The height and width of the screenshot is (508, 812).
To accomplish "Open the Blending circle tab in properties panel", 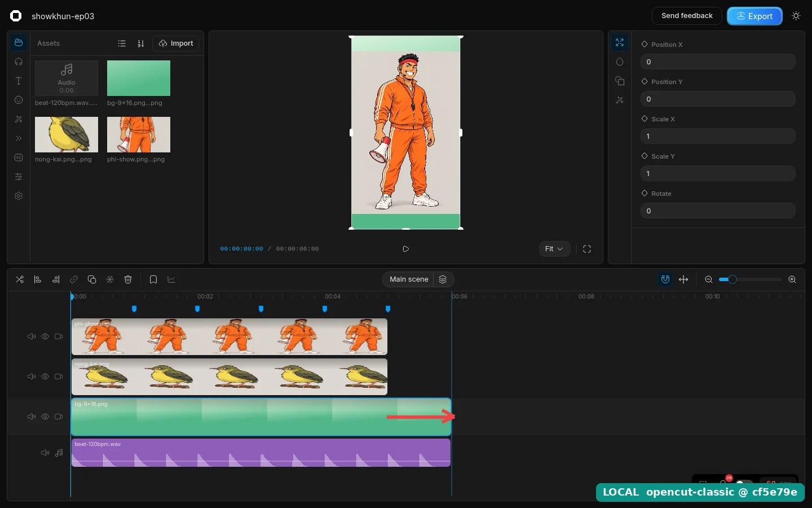I will (x=620, y=62).
